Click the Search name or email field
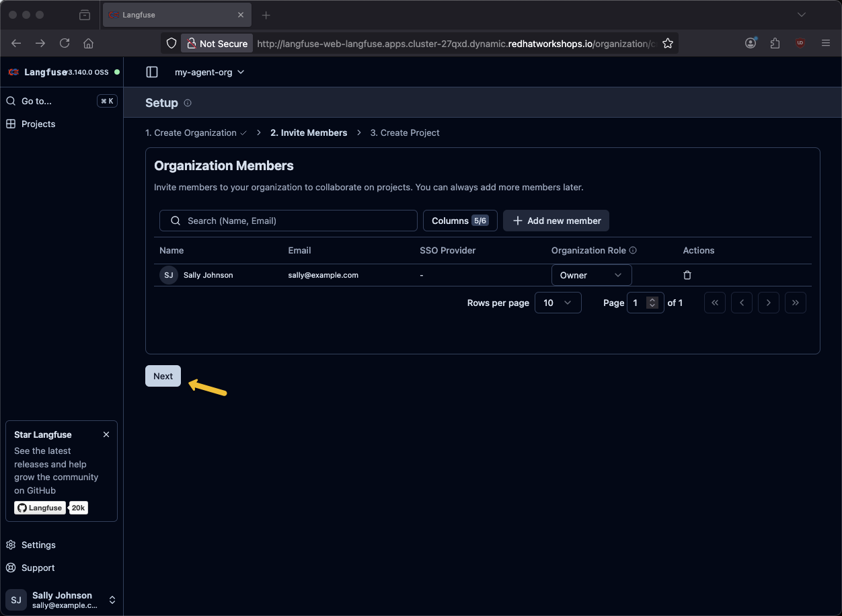This screenshot has height=616, width=842. [289, 221]
